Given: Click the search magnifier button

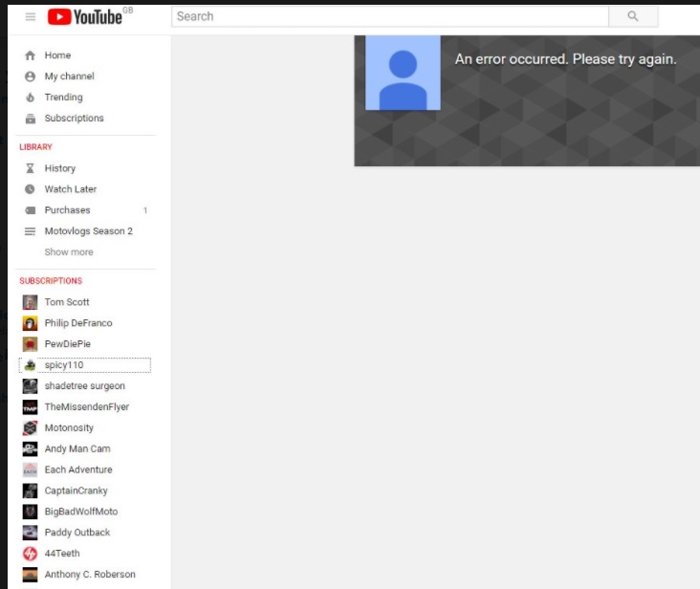Looking at the screenshot, I should pos(633,16).
